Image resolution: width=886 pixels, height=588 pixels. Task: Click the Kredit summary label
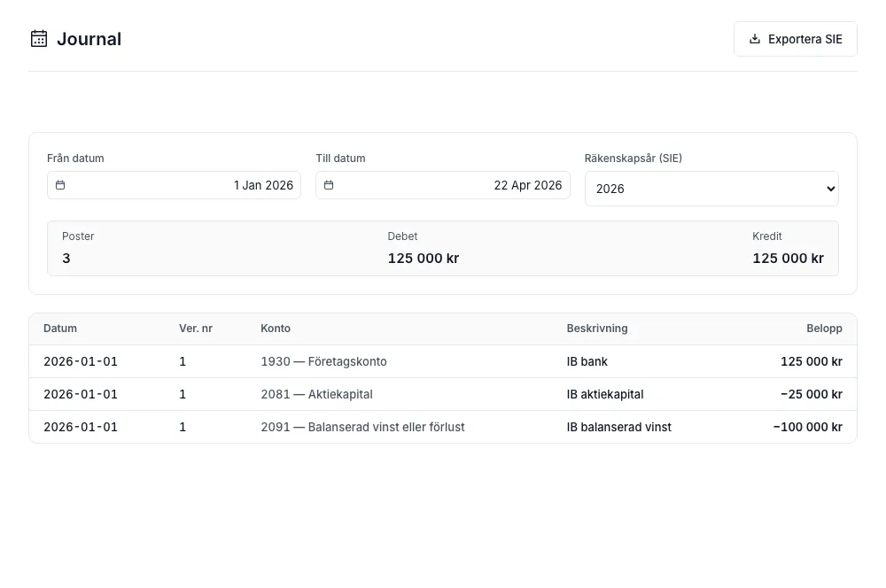(766, 236)
